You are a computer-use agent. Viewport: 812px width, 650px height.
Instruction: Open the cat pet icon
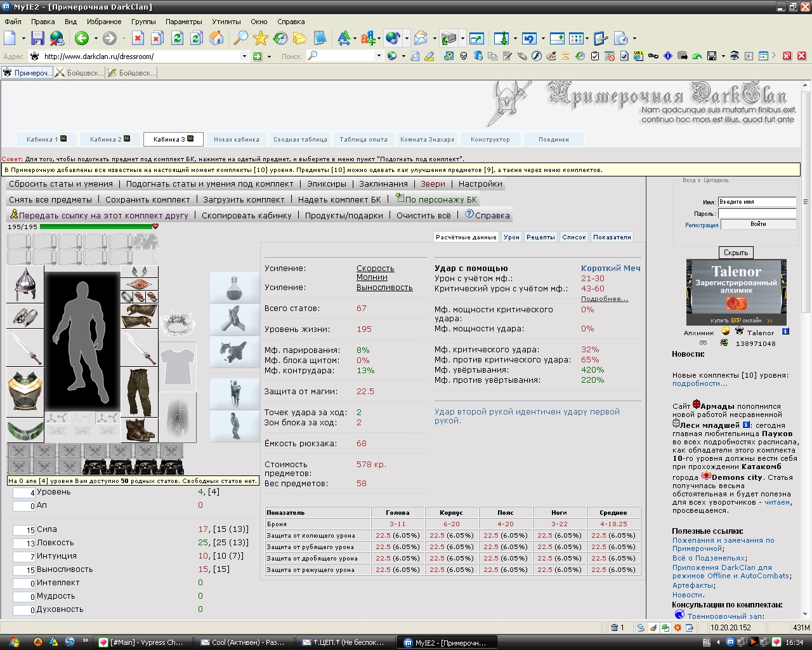(235, 352)
